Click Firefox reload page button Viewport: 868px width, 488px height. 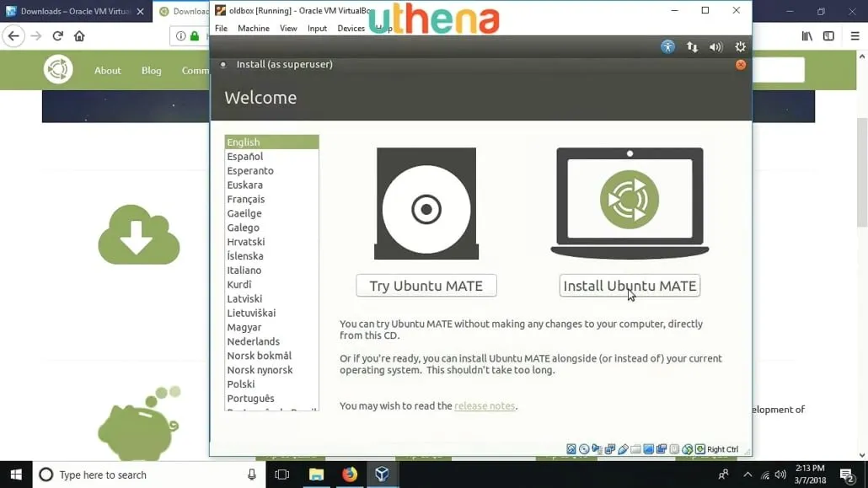[57, 36]
